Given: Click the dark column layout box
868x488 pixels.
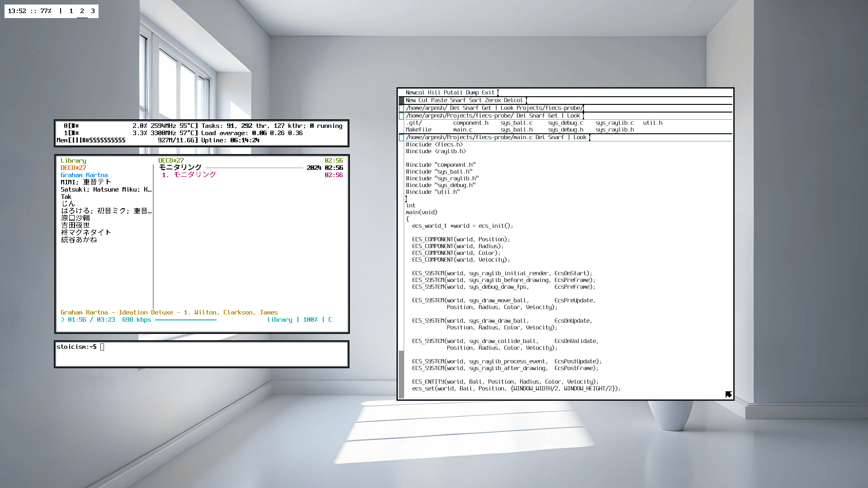Looking at the screenshot, I should [401, 100].
